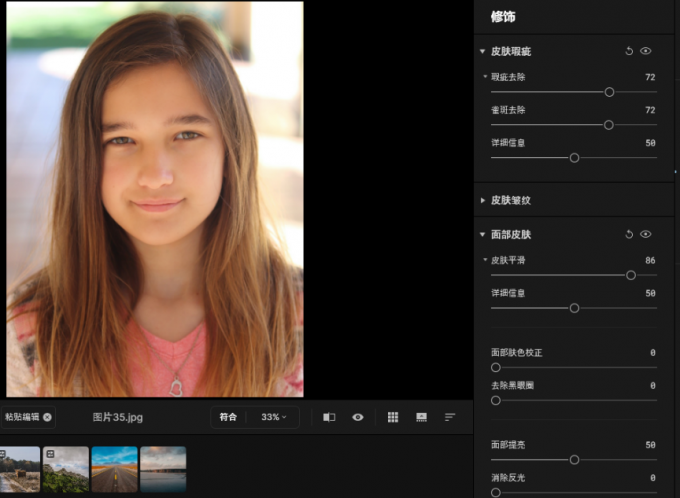680x498 pixels.
Task: Toggle preview eye icon in bottom toolbar
Action: (358, 417)
